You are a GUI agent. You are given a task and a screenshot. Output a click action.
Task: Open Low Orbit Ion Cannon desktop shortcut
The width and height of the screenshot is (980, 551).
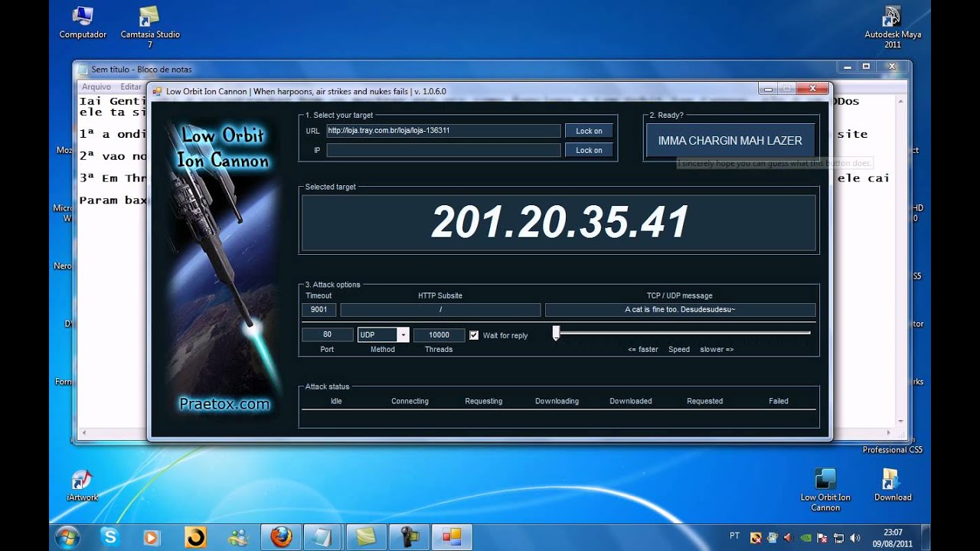tap(825, 490)
